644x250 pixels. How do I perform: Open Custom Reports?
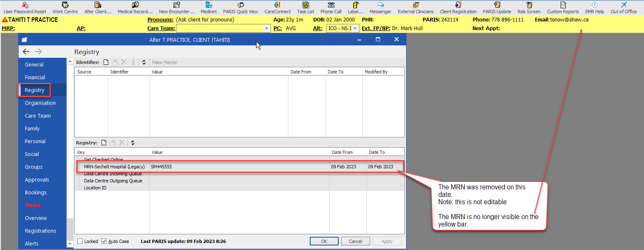pyautogui.click(x=563, y=7)
